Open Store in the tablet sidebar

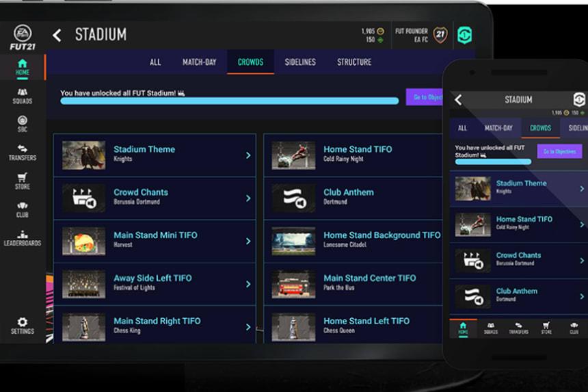click(x=23, y=181)
